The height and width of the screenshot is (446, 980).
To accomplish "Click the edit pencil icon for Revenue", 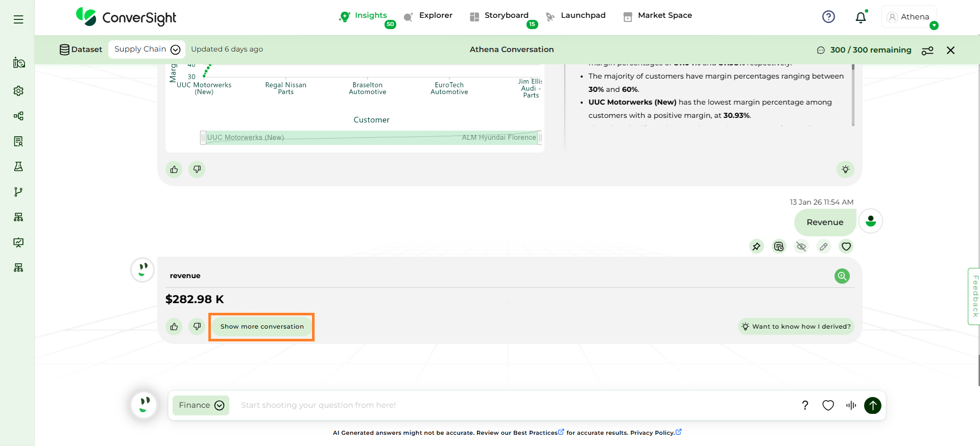I will [824, 246].
